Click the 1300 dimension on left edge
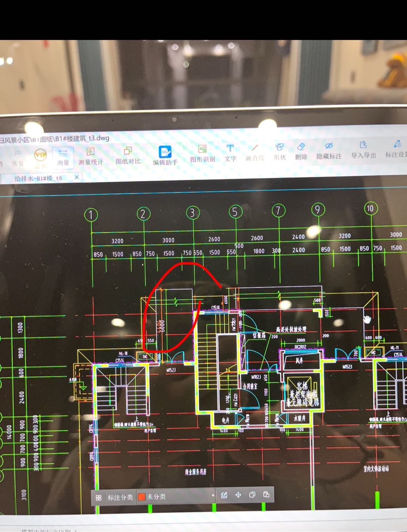 20,327
